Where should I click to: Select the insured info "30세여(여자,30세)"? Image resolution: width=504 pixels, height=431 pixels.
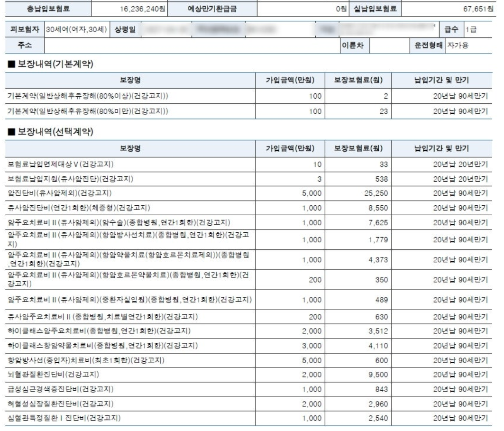click(76, 29)
